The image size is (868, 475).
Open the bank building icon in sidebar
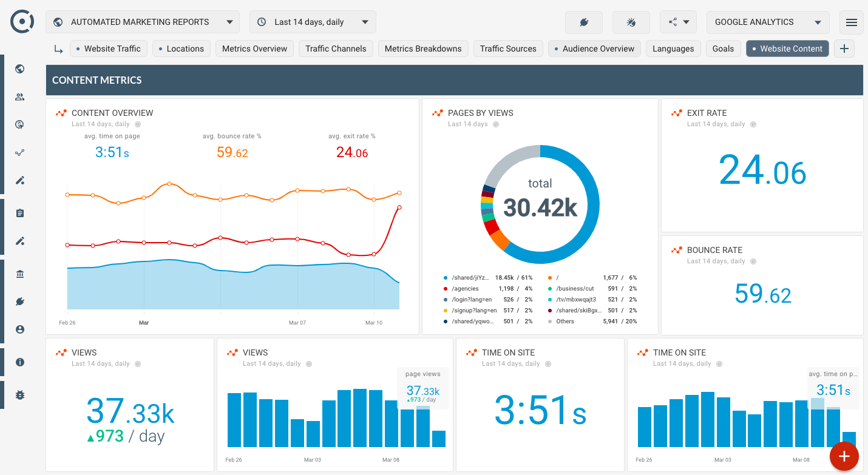click(20, 274)
